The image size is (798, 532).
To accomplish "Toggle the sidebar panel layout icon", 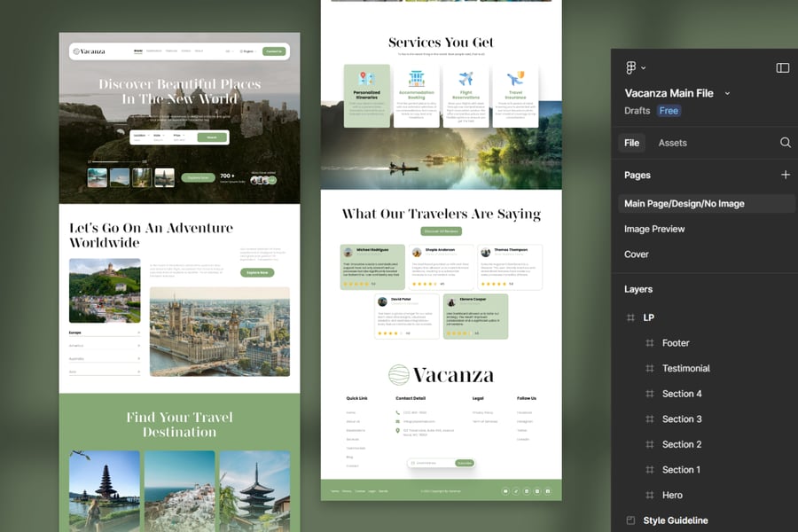I will [782, 68].
